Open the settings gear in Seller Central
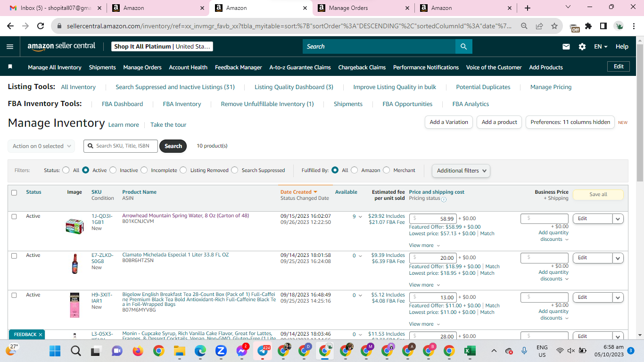The width and height of the screenshot is (644, 362). (582, 47)
